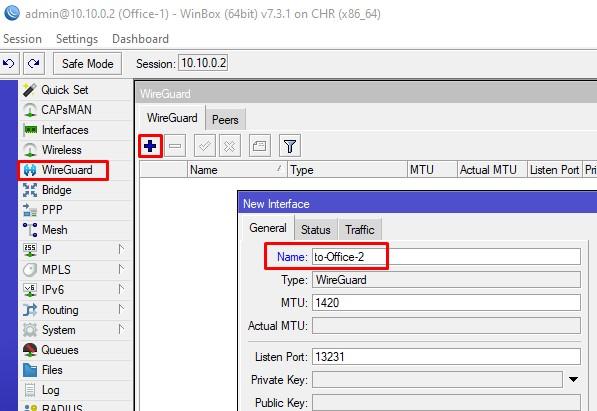The height and width of the screenshot is (411, 597).
Task: Click the redo arrow icon
Action: coord(34,63)
